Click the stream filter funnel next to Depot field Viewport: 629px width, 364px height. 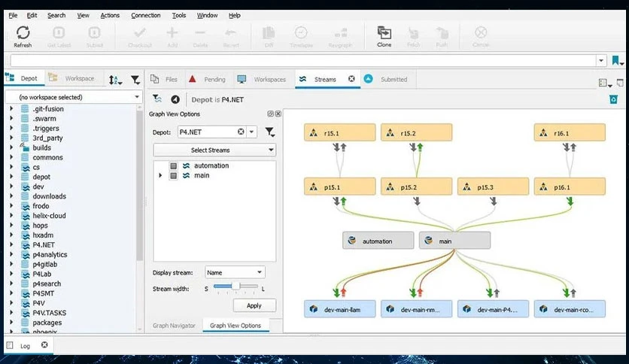click(270, 132)
